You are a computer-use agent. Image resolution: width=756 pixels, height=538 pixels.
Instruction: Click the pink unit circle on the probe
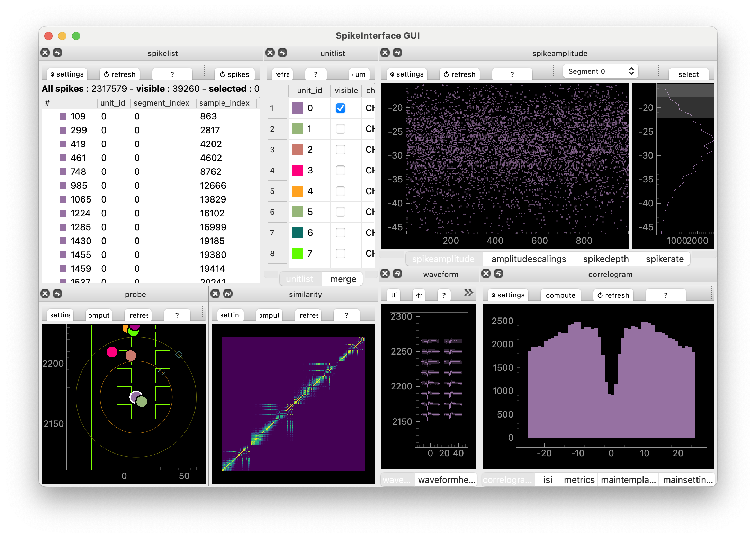[112, 352]
